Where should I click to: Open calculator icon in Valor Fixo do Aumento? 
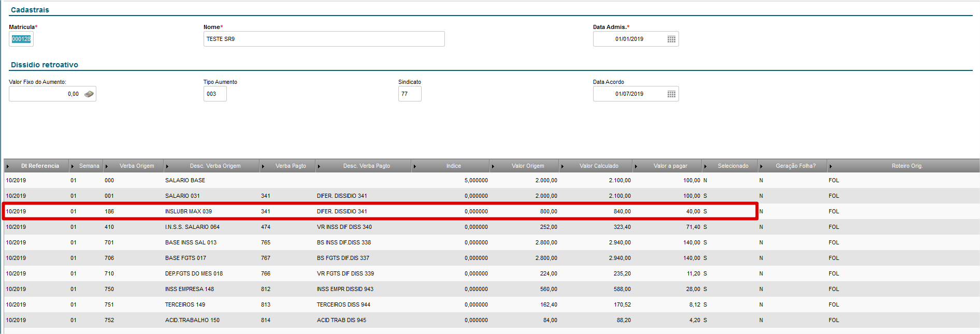click(x=89, y=94)
